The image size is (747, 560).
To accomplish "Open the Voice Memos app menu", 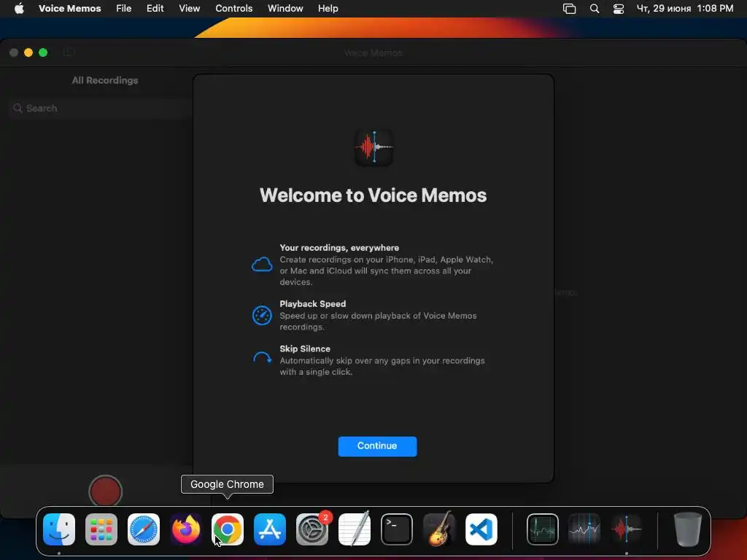I will 69,9.
